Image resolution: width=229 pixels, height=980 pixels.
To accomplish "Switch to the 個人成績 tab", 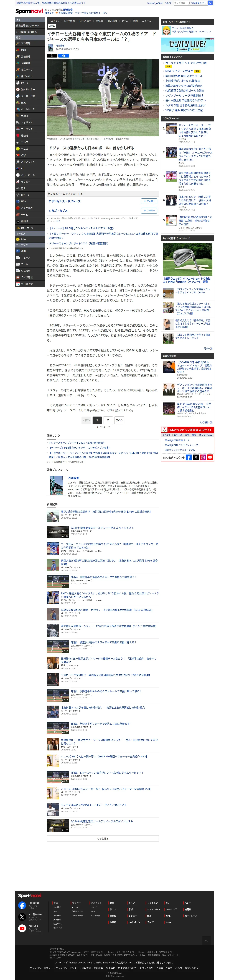I will coord(112,21).
